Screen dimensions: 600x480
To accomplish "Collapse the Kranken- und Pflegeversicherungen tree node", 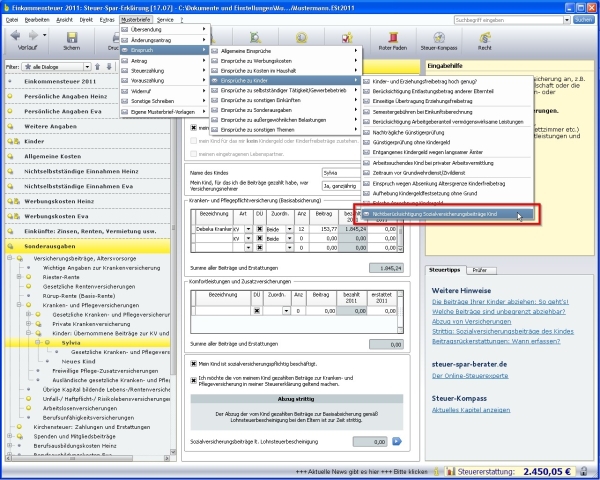I will pyautogui.click(x=19, y=305).
